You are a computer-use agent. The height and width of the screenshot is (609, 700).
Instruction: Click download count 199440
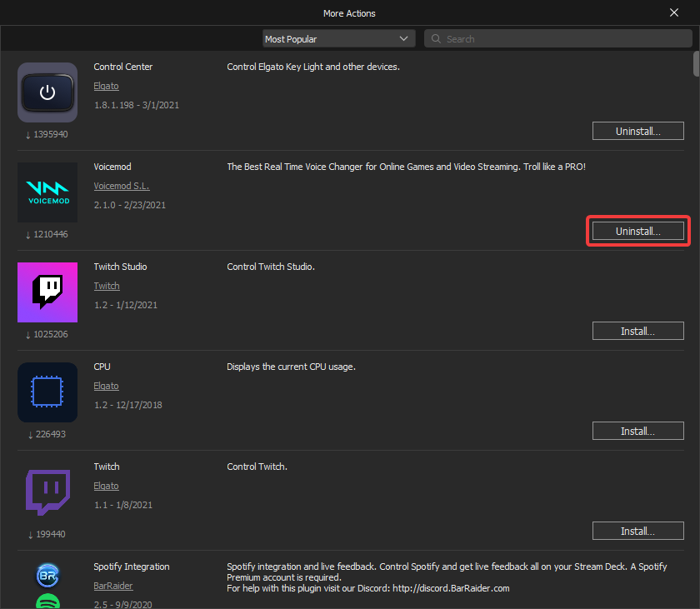(x=47, y=534)
